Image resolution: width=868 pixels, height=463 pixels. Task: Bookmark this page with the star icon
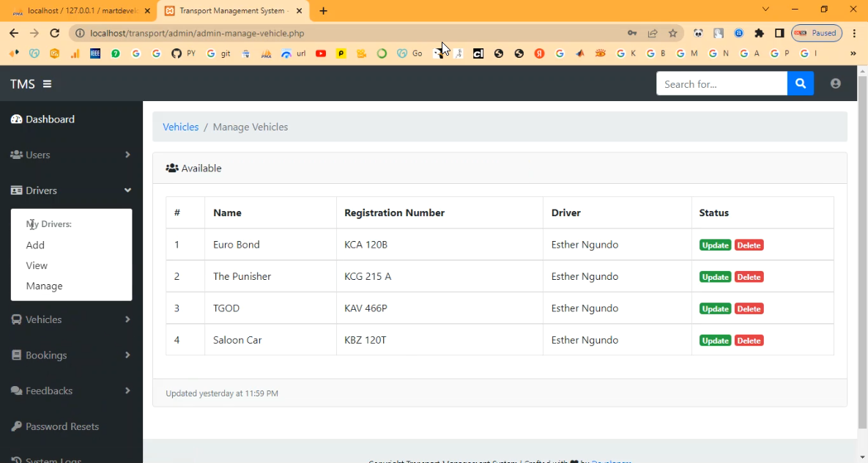672,33
